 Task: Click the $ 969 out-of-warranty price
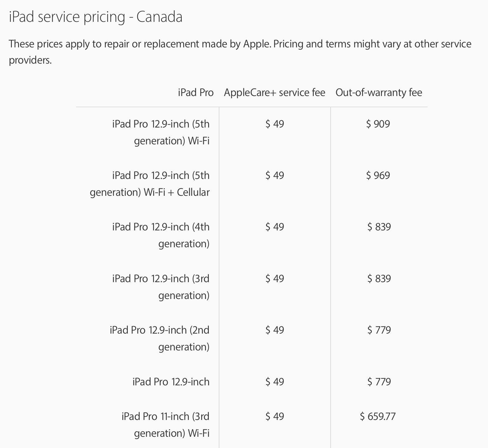pyautogui.click(x=378, y=176)
